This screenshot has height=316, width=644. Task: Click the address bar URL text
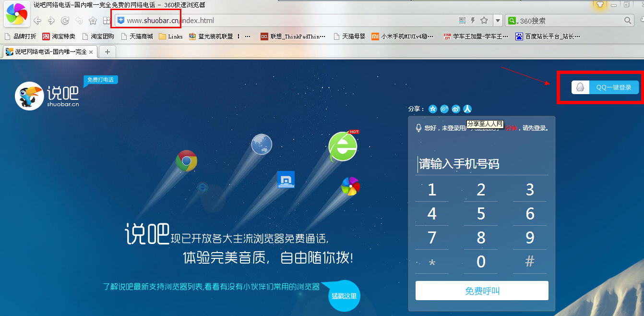coord(170,21)
